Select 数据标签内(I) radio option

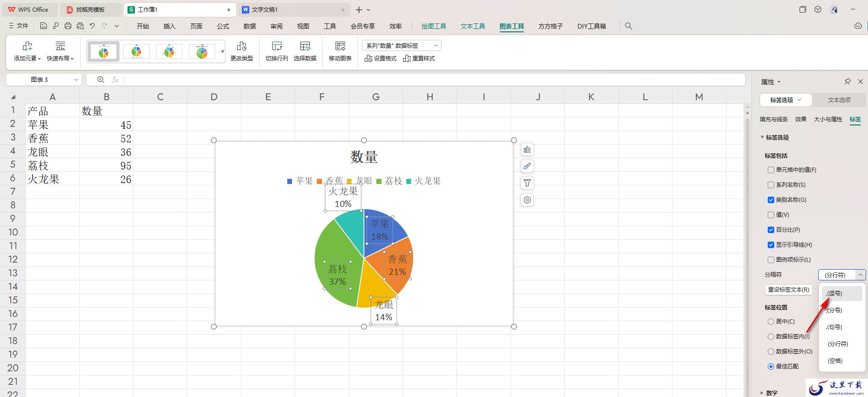[x=771, y=337]
